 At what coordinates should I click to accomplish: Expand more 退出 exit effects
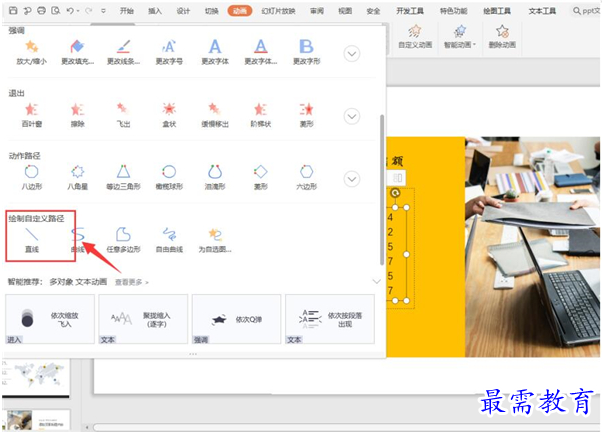[352, 116]
